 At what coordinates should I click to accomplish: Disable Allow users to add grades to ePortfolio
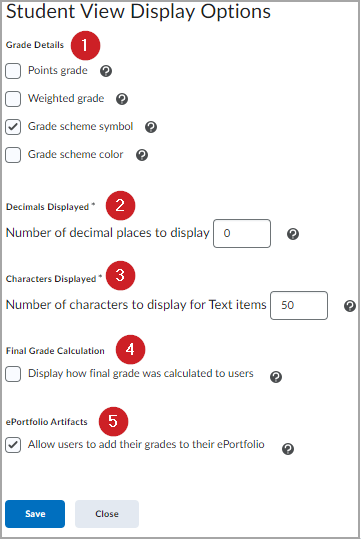pos(13,445)
